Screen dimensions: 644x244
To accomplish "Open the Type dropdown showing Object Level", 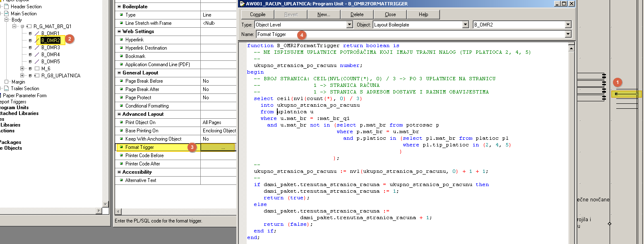I will pyautogui.click(x=349, y=25).
